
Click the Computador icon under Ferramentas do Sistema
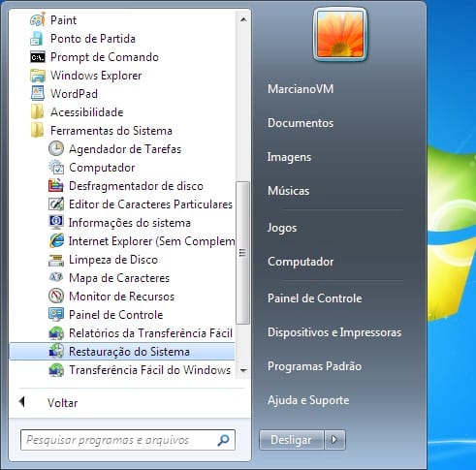[x=56, y=168]
